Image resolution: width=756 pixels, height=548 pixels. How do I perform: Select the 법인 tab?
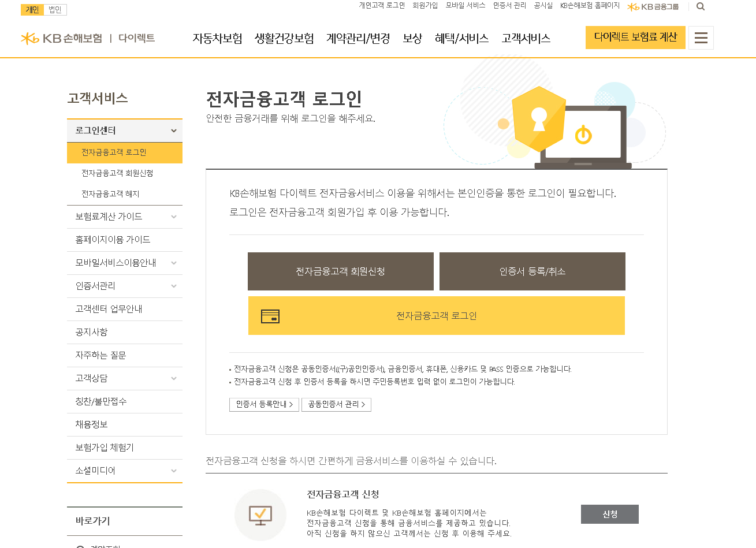click(55, 10)
